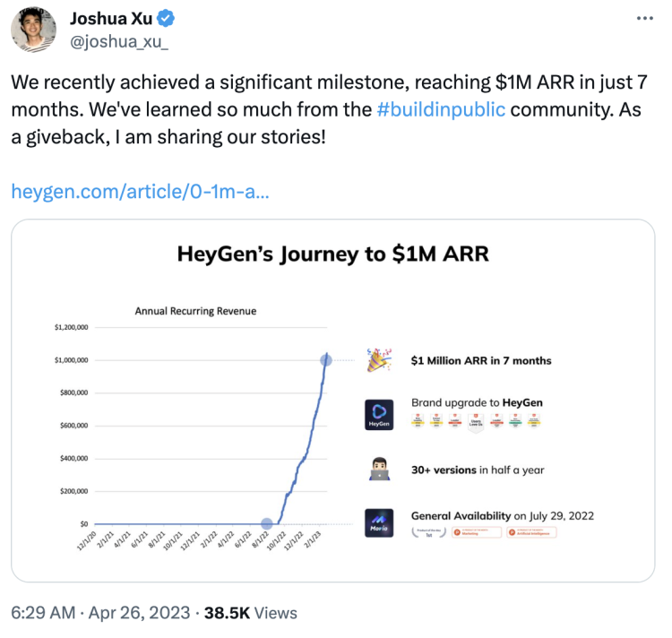Click the blue verified badge
This screenshot has width=672, height=638.
[x=166, y=19]
